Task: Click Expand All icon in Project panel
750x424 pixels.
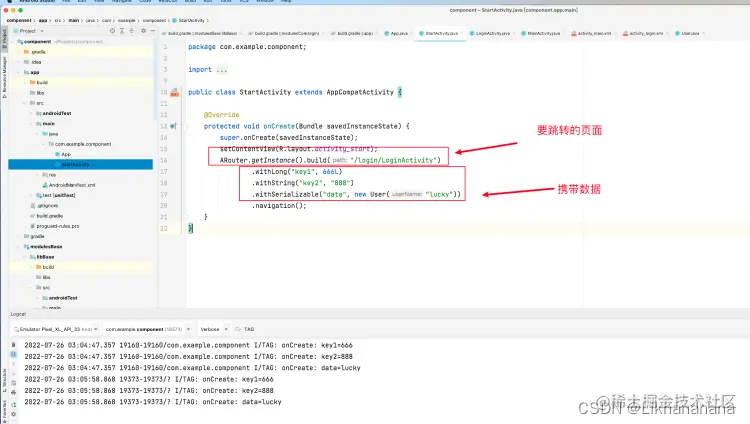Action: click(x=122, y=31)
